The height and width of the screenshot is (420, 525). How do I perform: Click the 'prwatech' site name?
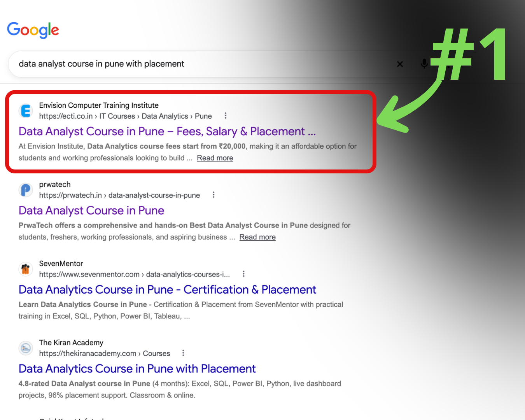click(x=55, y=184)
